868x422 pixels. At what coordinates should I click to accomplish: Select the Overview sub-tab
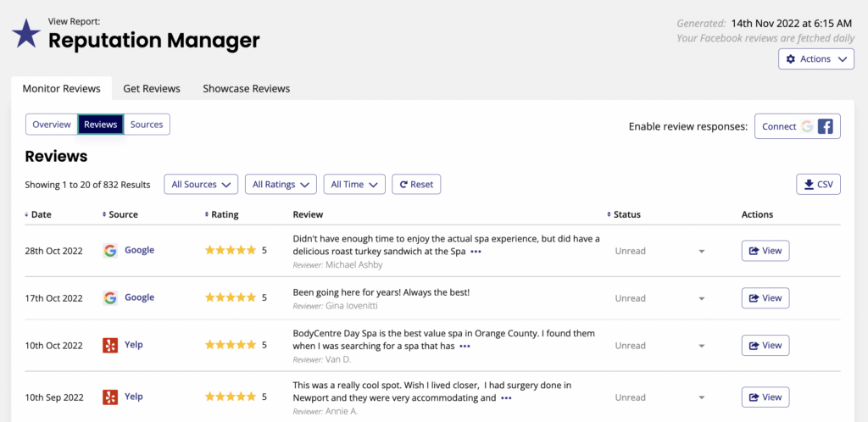click(52, 125)
